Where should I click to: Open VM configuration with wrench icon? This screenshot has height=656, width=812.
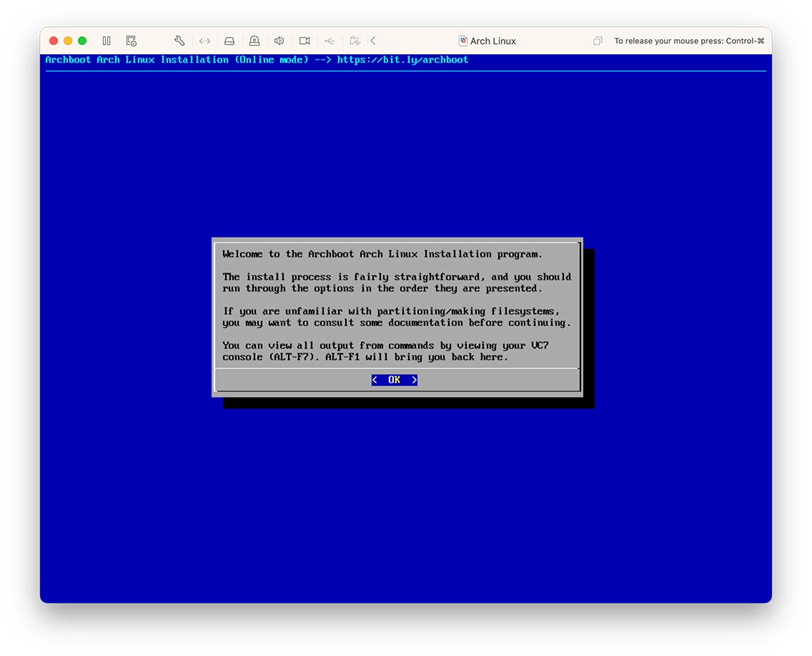pyautogui.click(x=179, y=41)
